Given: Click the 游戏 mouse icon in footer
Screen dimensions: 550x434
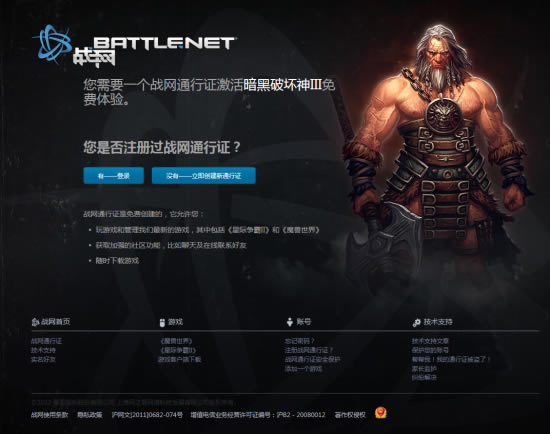Looking at the screenshot, I should [162, 322].
